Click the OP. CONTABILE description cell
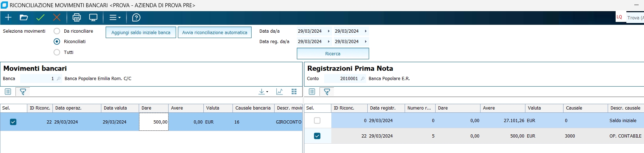This screenshot has width=644, height=153. 626,136
